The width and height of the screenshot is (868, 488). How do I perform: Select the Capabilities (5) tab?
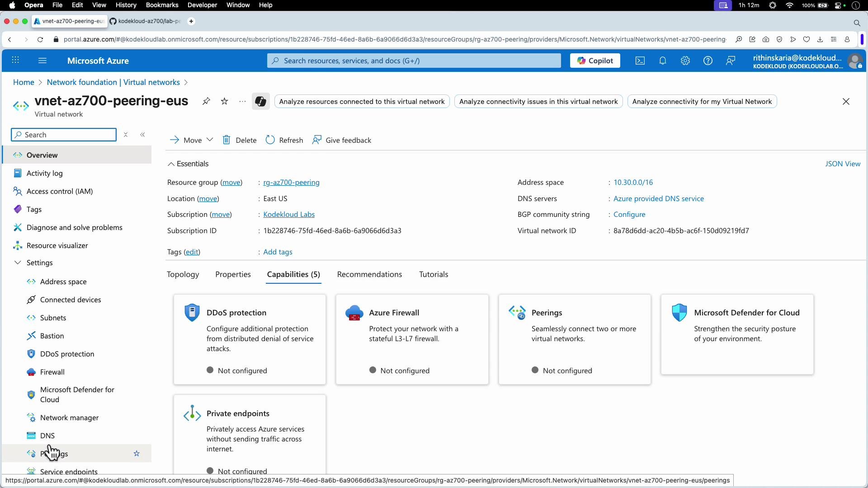click(293, 274)
